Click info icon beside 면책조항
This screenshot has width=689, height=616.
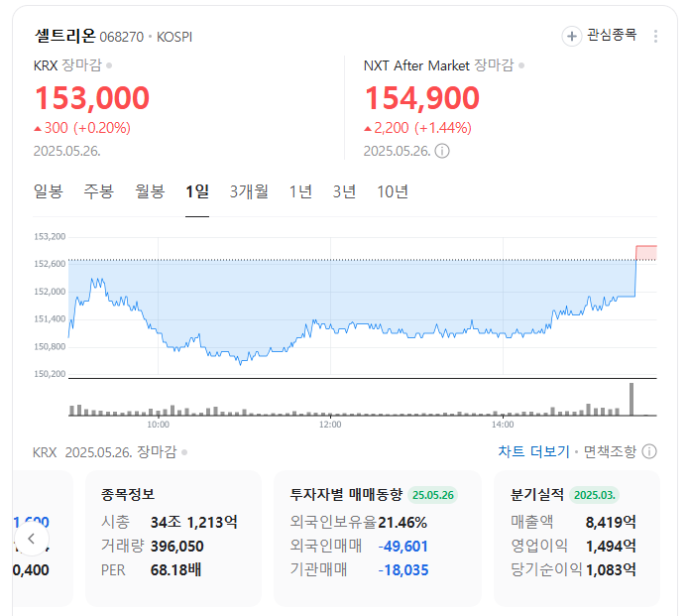click(x=649, y=451)
